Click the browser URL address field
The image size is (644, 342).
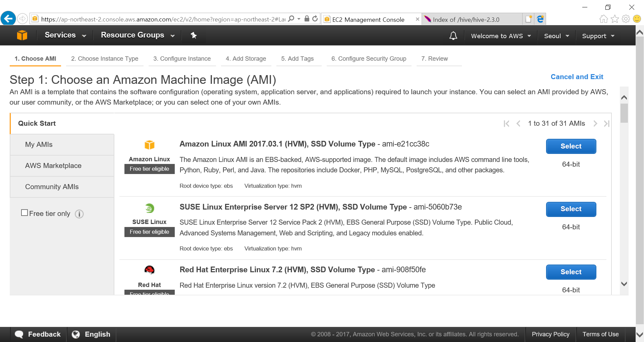click(x=163, y=19)
